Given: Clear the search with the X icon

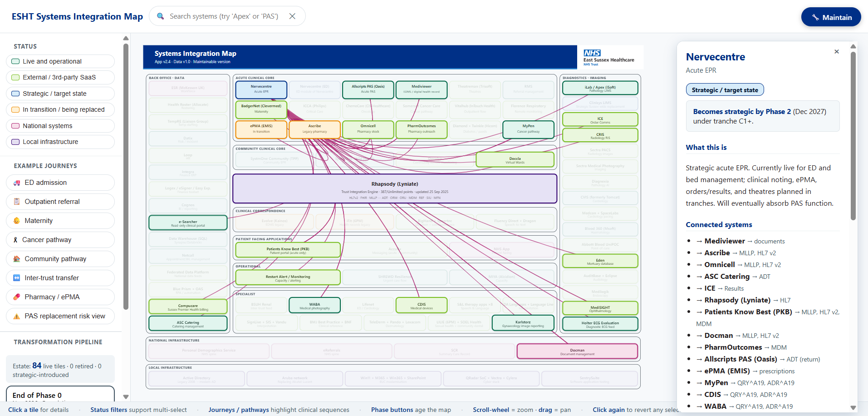Looking at the screenshot, I should [x=293, y=16].
